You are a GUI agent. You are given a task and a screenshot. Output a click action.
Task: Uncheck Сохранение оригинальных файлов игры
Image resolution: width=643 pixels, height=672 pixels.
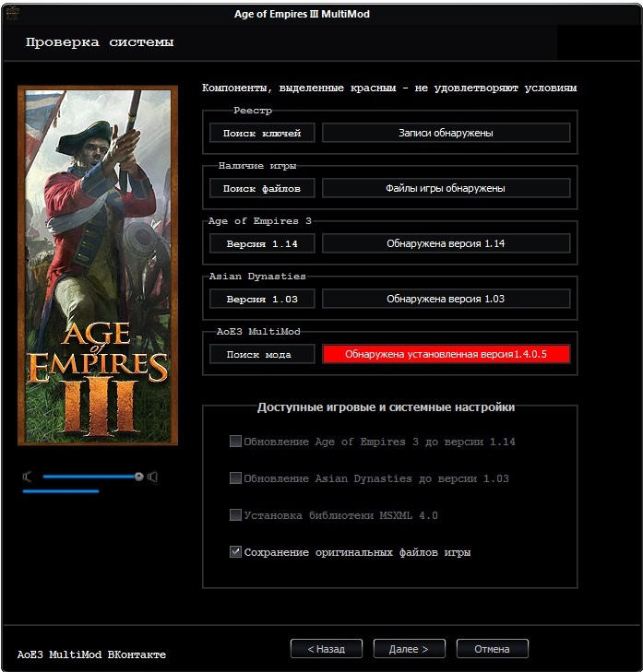pyautogui.click(x=235, y=552)
